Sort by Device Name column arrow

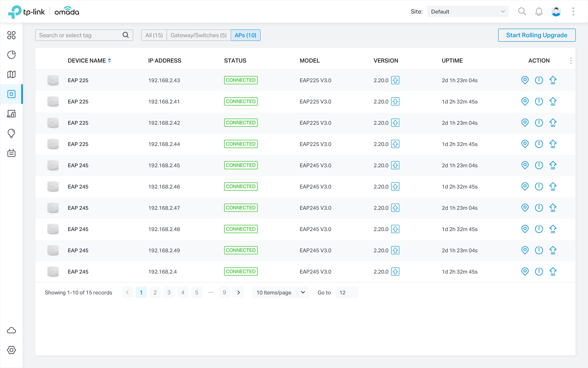tap(109, 60)
